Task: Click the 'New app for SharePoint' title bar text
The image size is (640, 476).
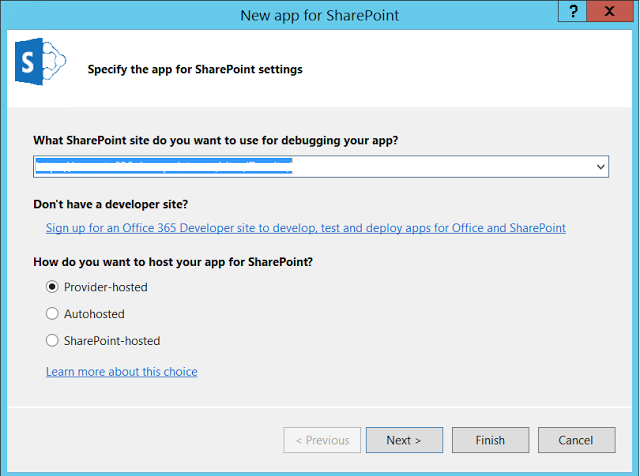Action: (320, 16)
